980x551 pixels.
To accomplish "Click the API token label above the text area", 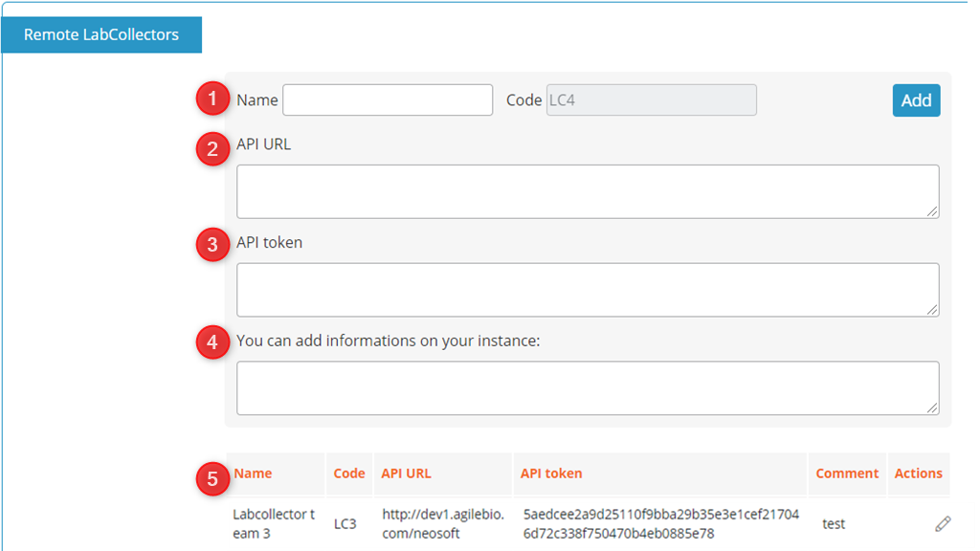I will 269,242.
